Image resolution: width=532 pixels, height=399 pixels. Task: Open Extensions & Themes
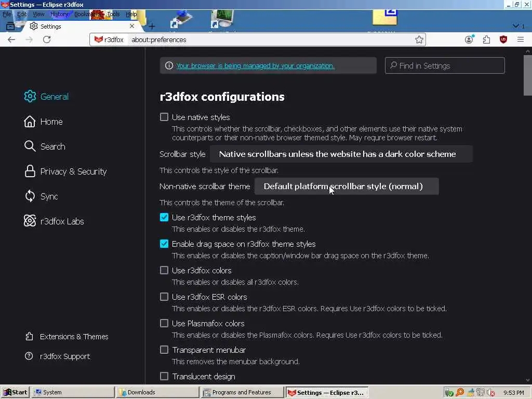(x=67, y=337)
